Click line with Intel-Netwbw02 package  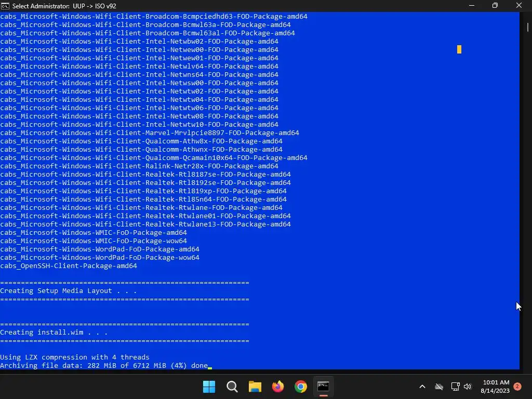pos(139,42)
